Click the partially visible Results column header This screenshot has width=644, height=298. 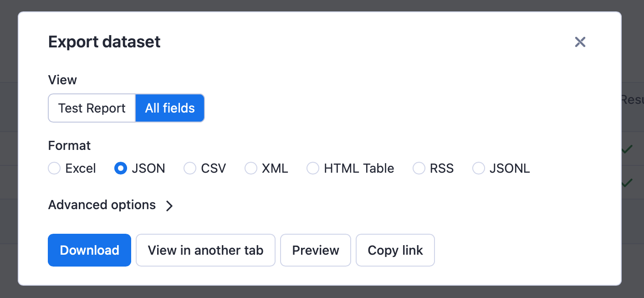634,100
